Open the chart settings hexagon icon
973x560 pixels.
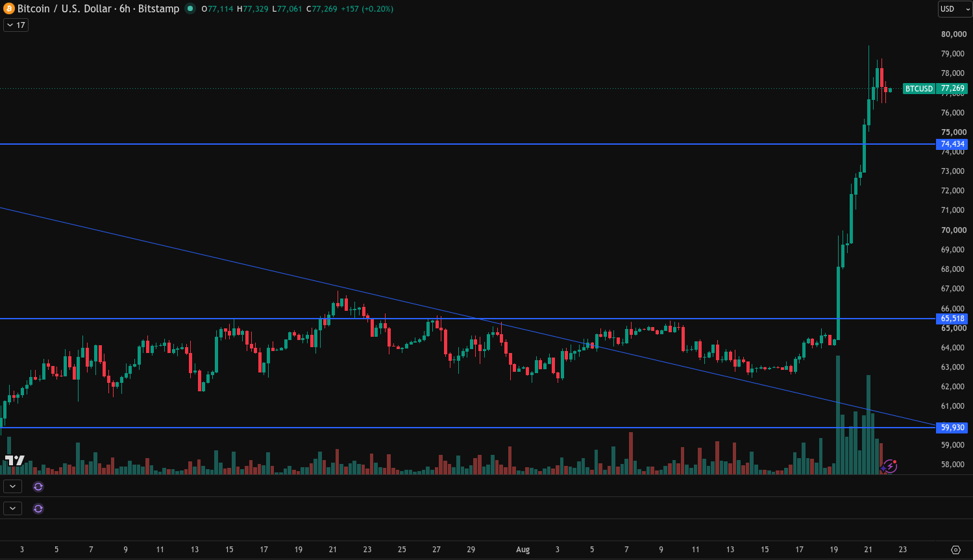(955, 550)
